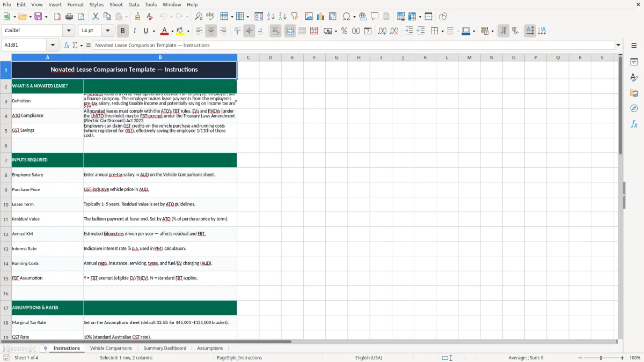
Task: Toggle Align Left
Action: pyautogui.click(x=200, y=31)
